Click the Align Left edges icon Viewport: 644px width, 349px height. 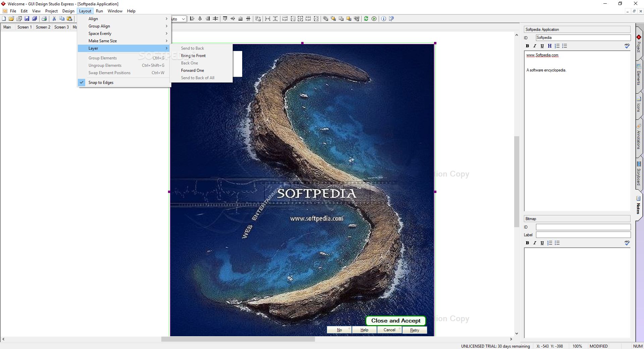click(192, 19)
